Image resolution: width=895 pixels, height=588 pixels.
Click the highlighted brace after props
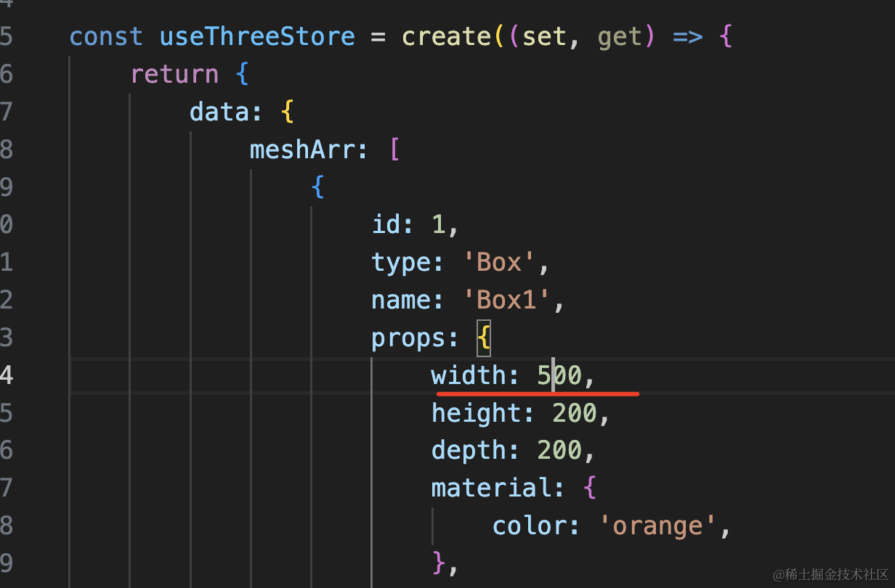484,338
